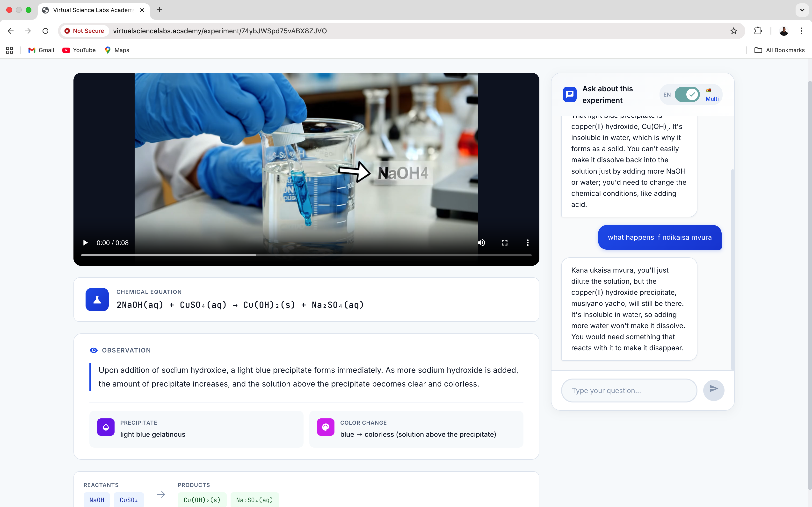Click the magenta color change palette icon
The width and height of the screenshot is (812, 507).
coord(326,427)
